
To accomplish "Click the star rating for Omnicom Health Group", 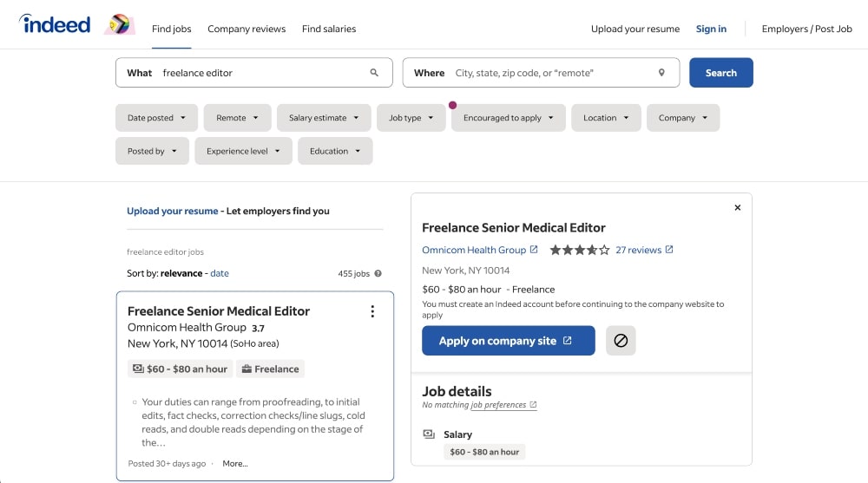I will pos(579,250).
